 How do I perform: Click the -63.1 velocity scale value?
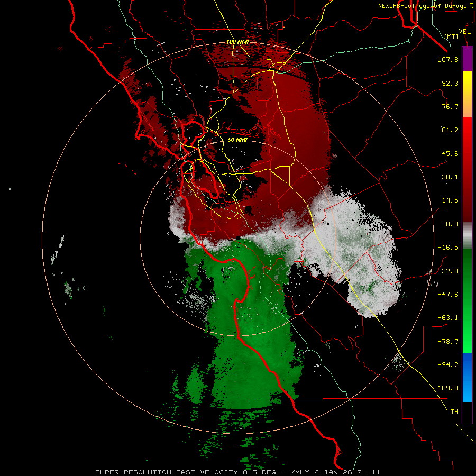pos(448,318)
